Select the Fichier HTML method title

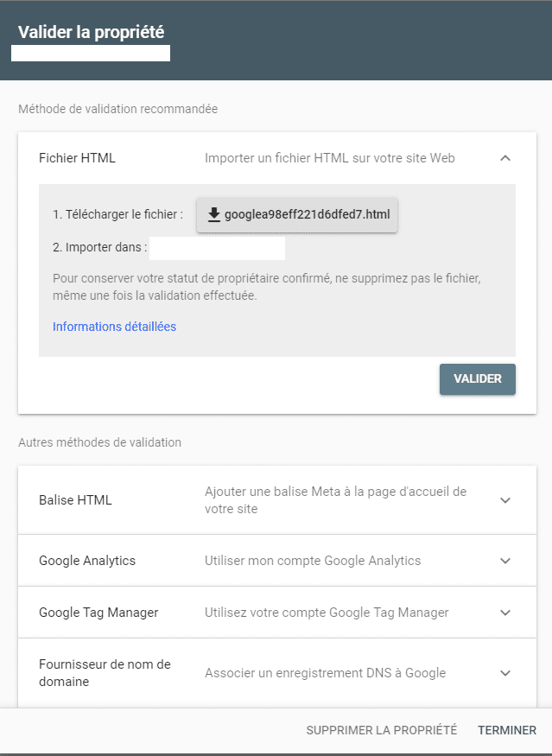coord(77,158)
